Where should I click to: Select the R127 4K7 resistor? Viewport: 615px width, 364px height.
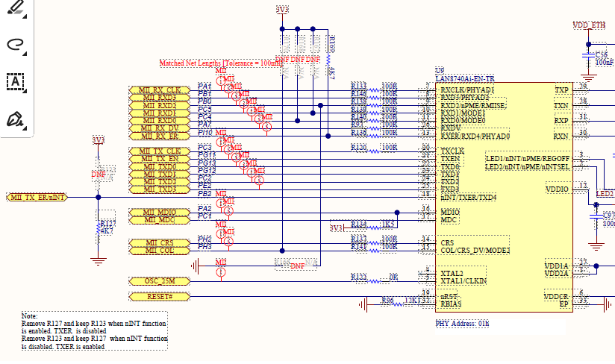click(102, 228)
